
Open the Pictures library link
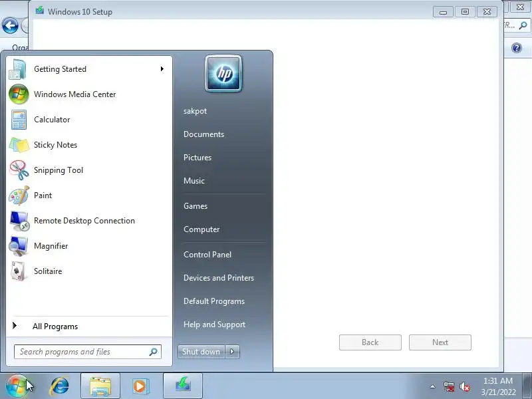pyautogui.click(x=198, y=158)
